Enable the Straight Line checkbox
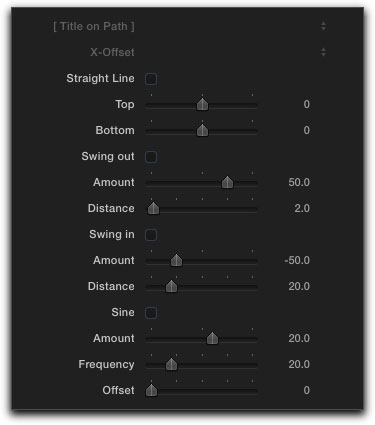 [x=151, y=79]
